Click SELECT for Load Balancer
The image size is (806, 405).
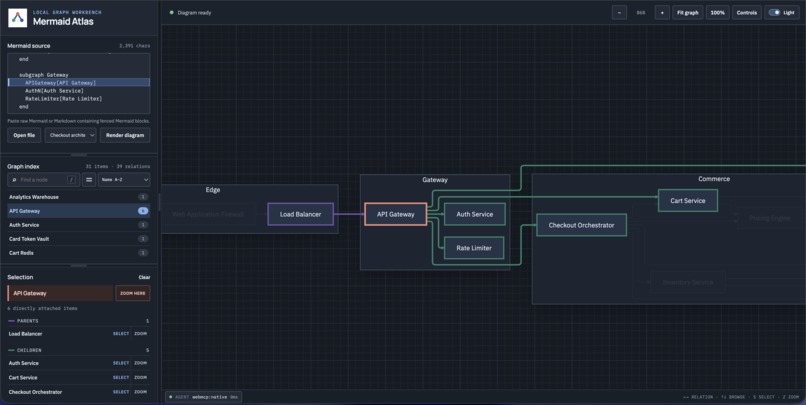(121, 334)
